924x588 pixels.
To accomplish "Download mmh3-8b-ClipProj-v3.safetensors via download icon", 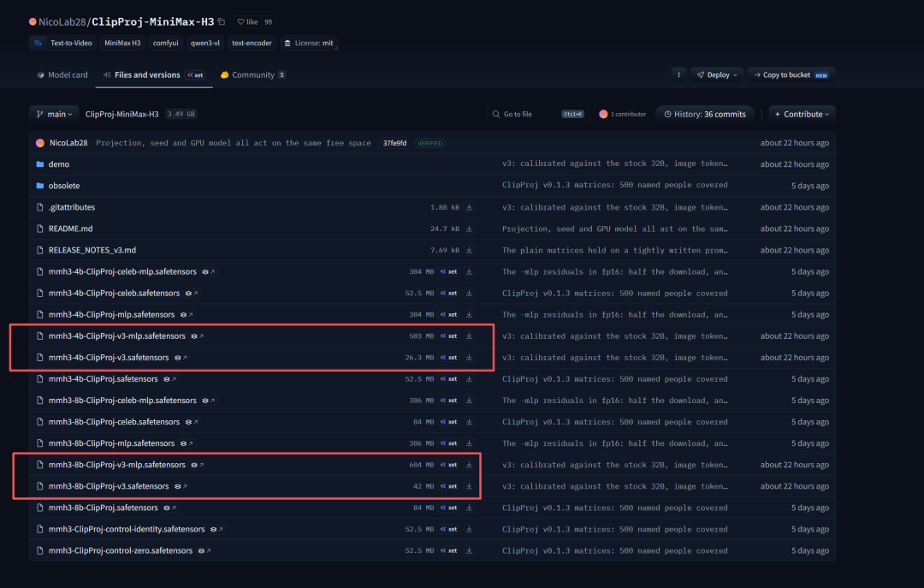I will pos(469,486).
